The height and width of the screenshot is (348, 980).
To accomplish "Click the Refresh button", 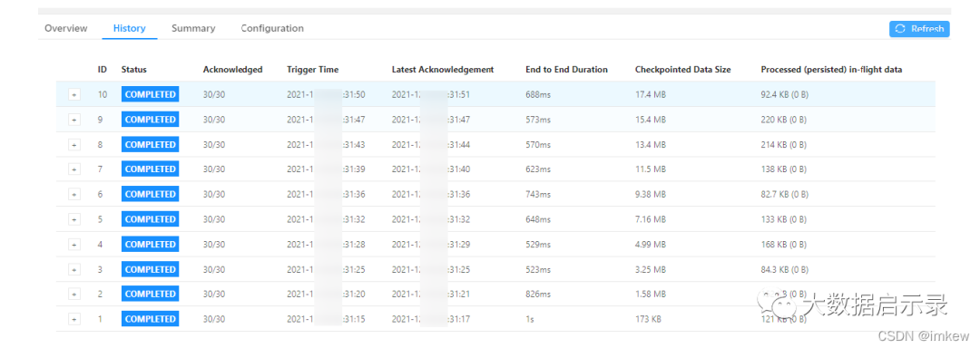I will pos(919,29).
